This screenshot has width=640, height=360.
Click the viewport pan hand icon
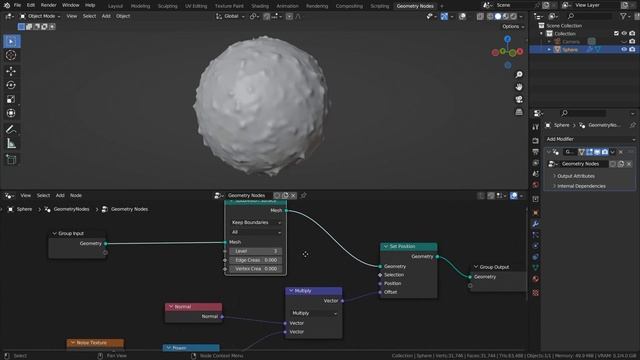519,87
